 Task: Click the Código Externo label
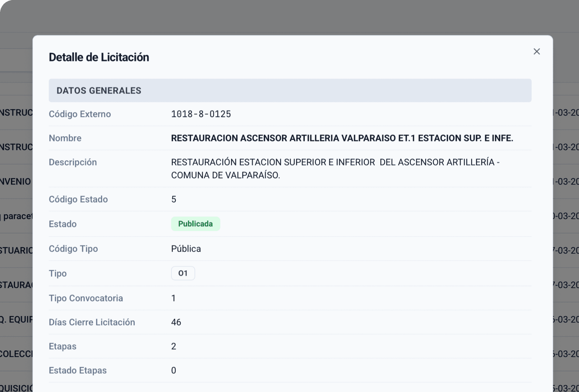pyautogui.click(x=80, y=114)
